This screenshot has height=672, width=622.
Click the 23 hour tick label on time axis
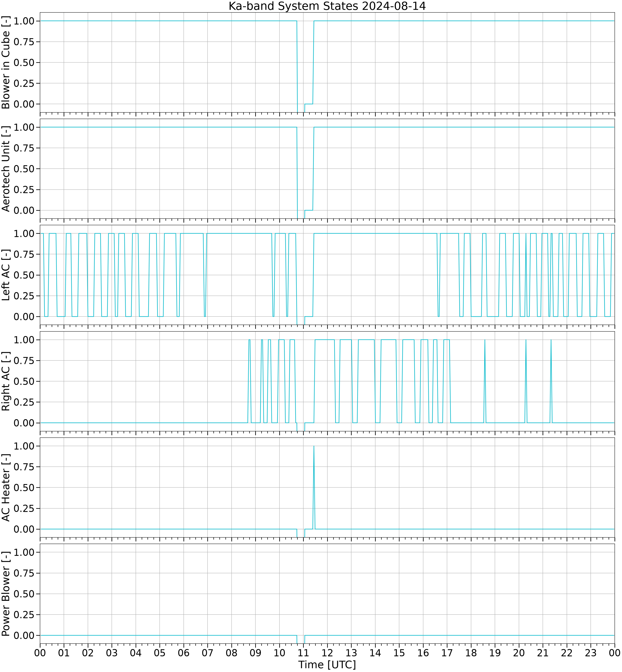point(591,653)
